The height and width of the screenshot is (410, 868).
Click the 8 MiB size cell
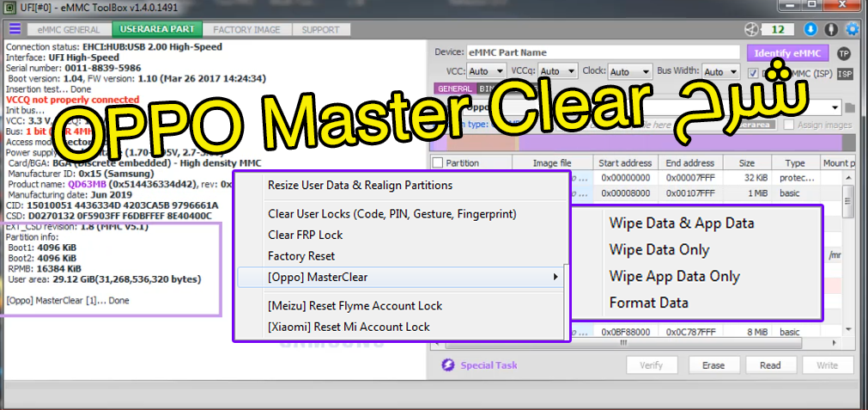coord(746,332)
